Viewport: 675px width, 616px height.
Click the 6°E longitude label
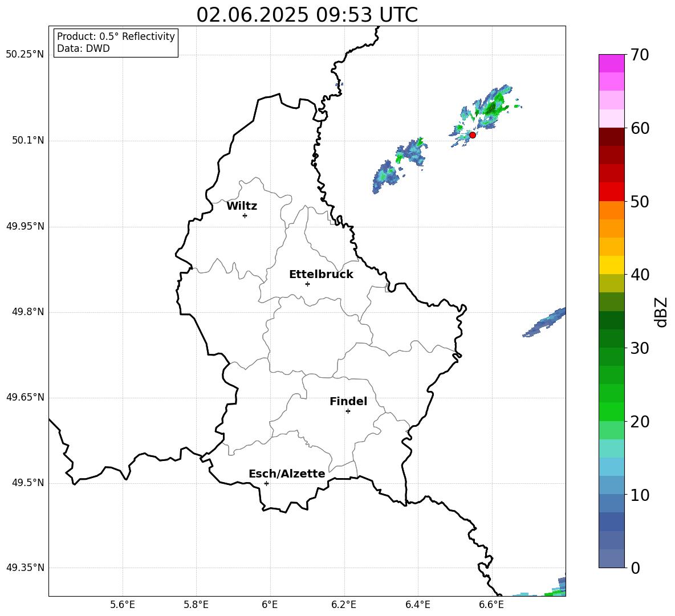(270, 605)
